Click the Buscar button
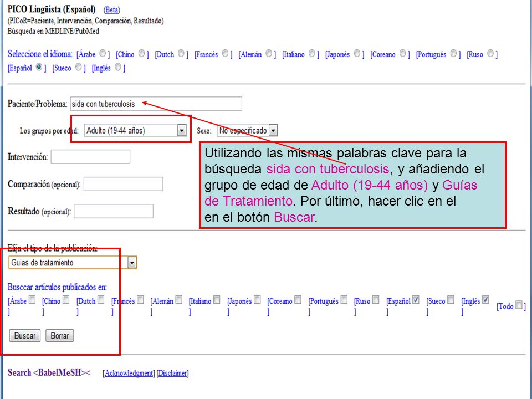This screenshot has width=532, height=399. coord(25,336)
